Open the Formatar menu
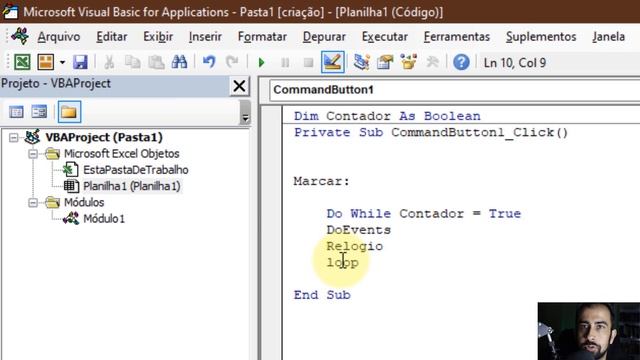The height and width of the screenshot is (360, 640). [x=262, y=37]
